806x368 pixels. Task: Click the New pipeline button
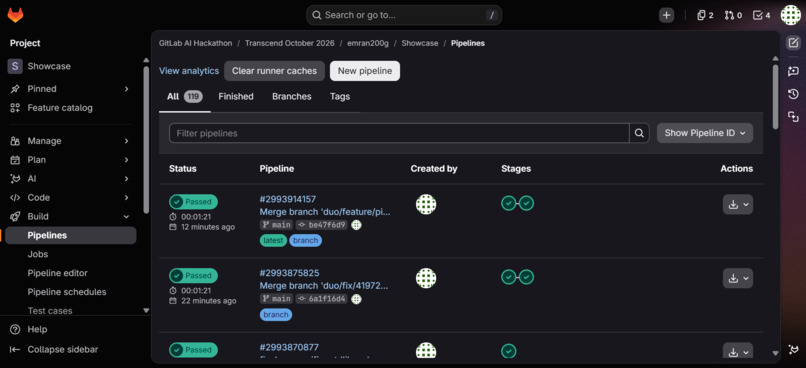364,71
